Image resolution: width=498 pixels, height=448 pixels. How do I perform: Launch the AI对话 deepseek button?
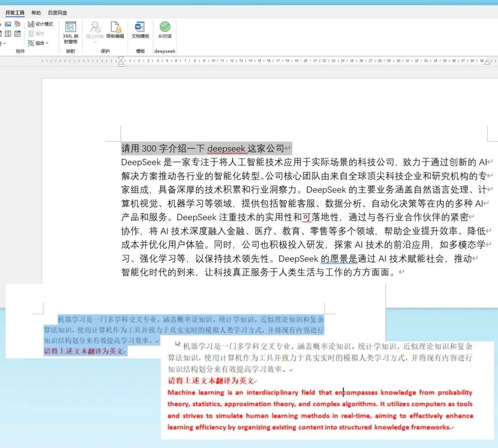coord(165,30)
